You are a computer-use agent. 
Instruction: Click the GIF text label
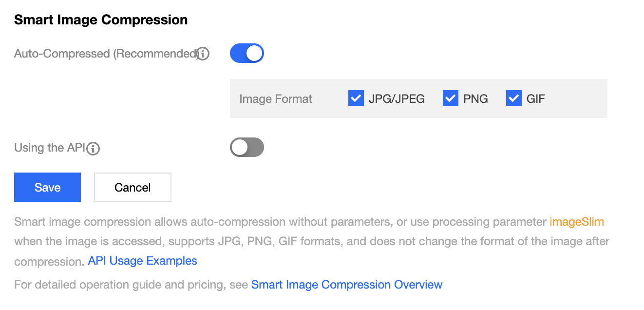(x=536, y=99)
